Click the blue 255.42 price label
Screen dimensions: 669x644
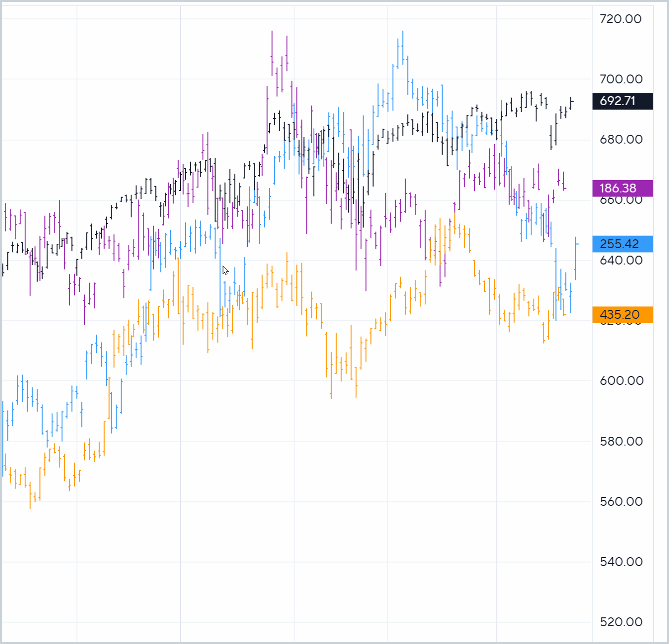[622, 244]
